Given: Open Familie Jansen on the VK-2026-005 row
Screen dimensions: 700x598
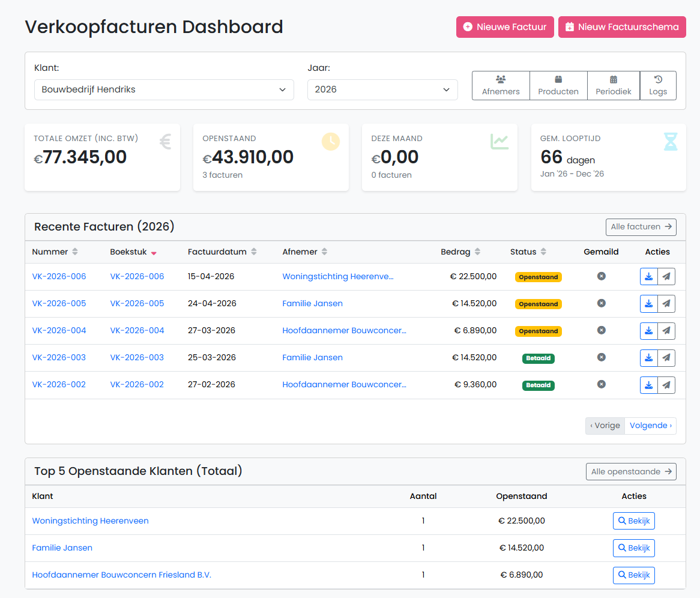Looking at the screenshot, I should [313, 303].
